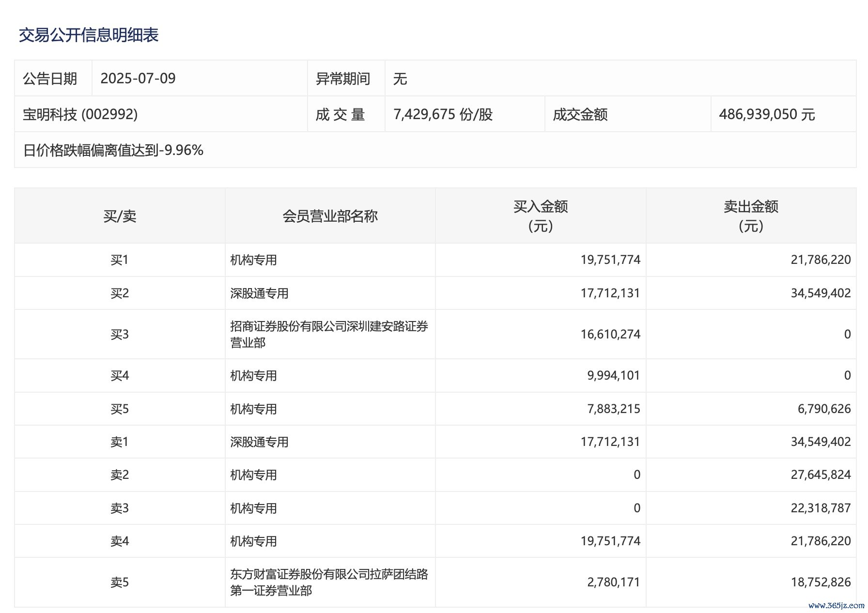Click 机构专用 in the 卖4 row
The height and width of the screenshot is (613, 868).
[x=253, y=541]
